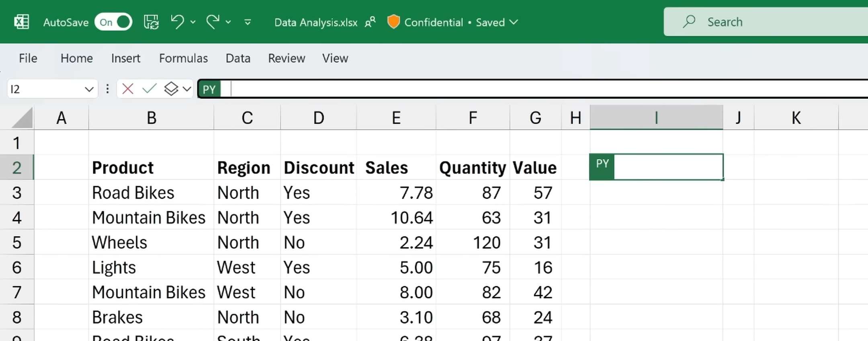
Task: Open the File menu
Action: (x=28, y=58)
